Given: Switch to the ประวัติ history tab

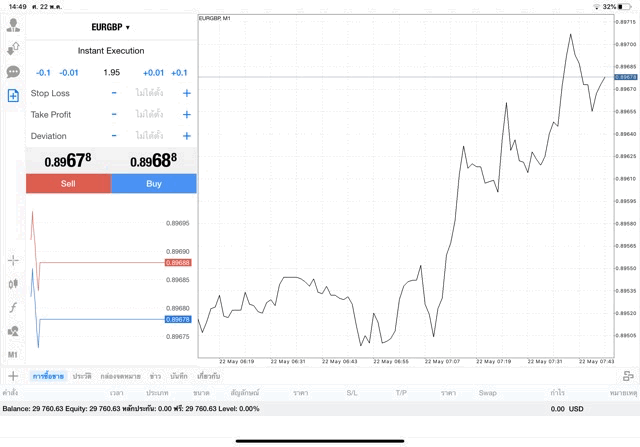Looking at the screenshot, I should 81,376.
